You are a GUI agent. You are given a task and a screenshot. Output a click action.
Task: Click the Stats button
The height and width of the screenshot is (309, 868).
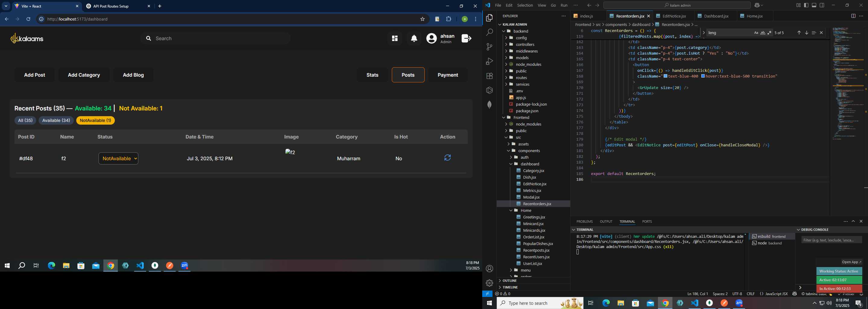tap(372, 75)
